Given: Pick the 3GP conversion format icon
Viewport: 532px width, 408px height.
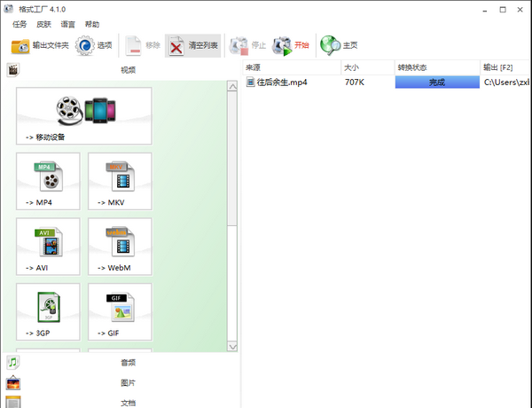Looking at the screenshot, I should [48, 312].
